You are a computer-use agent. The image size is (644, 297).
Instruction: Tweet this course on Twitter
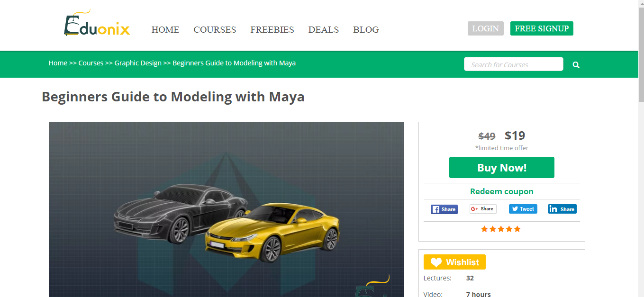[523, 209]
